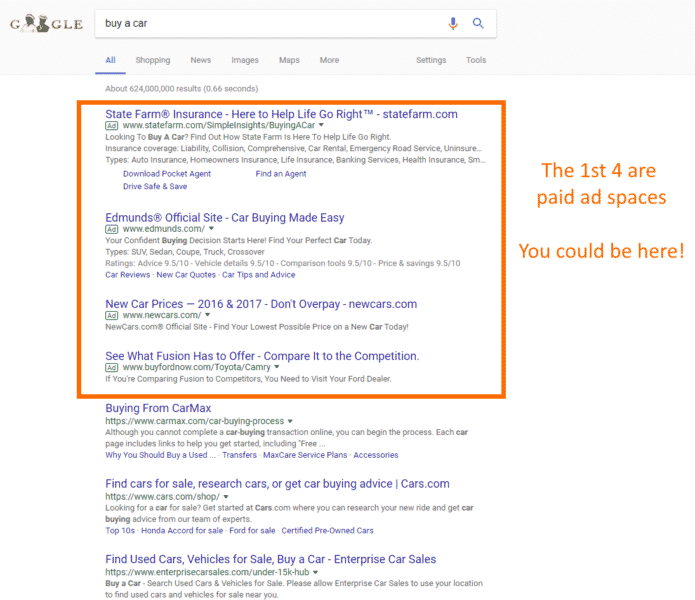
Task: Open the Enterprise Car Sales result title
Action: point(271,559)
